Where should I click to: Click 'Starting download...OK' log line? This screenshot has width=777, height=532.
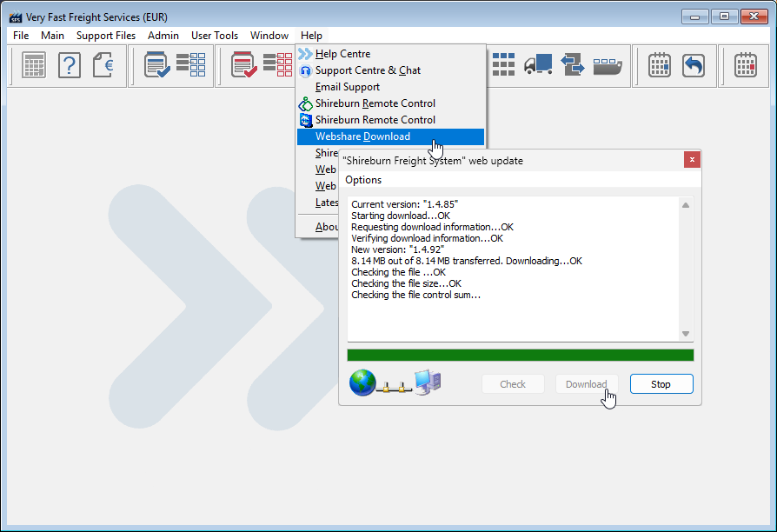[x=401, y=216]
